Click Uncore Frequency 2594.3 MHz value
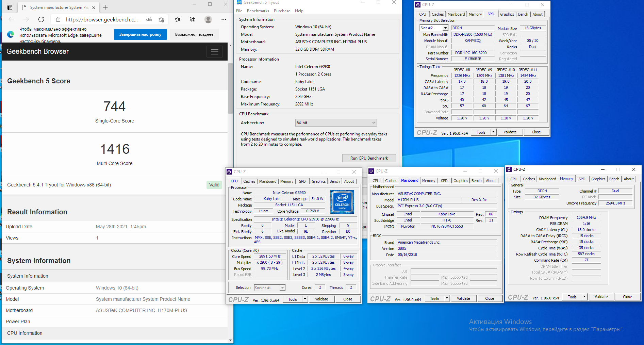Screen dimensions: 644x345 [x=615, y=203]
